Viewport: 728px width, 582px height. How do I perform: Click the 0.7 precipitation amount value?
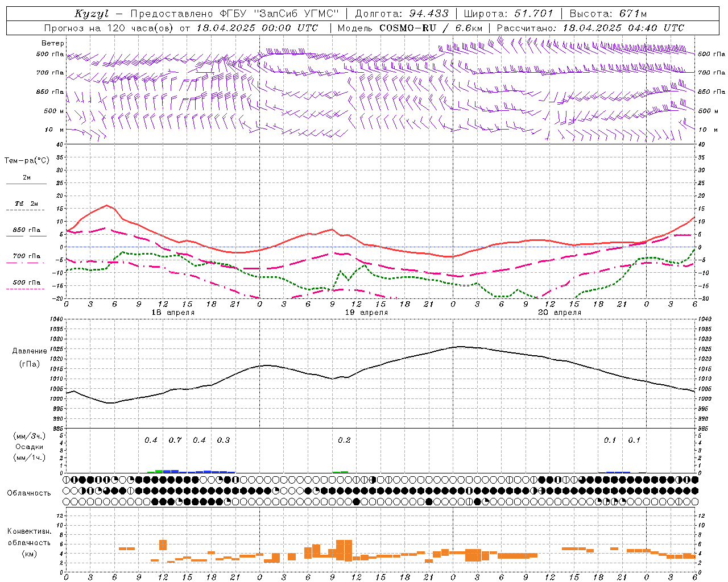[175, 440]
